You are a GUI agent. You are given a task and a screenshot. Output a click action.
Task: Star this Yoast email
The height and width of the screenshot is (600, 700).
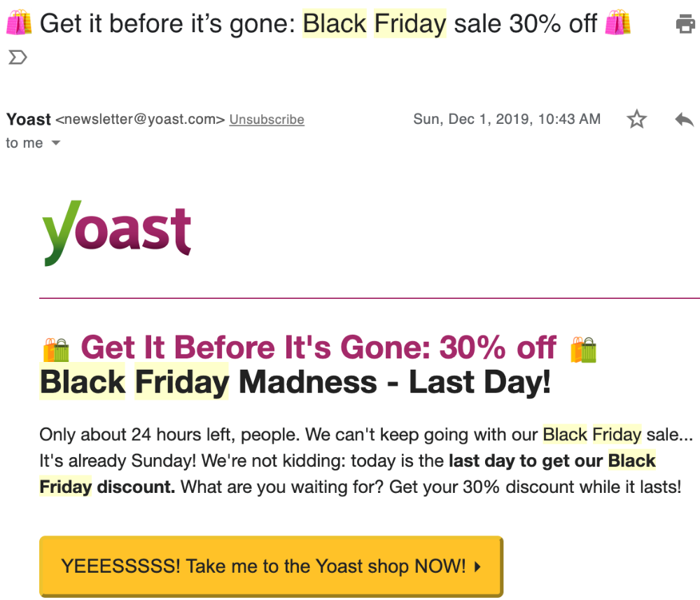click(x=636, y=119)
